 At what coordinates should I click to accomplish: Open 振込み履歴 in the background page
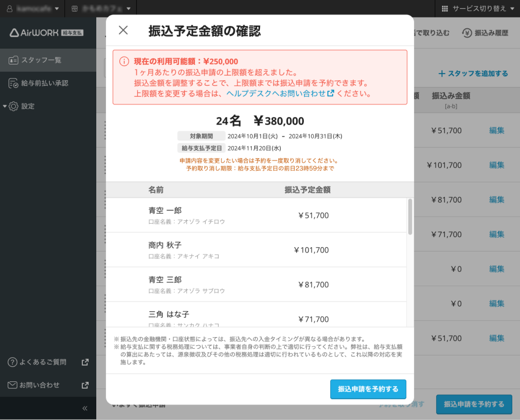pyautogui.click(x=485, y=33)
